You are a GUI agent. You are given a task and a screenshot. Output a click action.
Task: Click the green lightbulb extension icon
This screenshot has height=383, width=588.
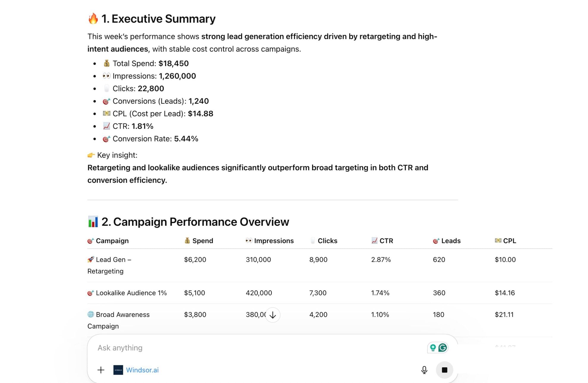pyautogui.click(x=433, y=347)
